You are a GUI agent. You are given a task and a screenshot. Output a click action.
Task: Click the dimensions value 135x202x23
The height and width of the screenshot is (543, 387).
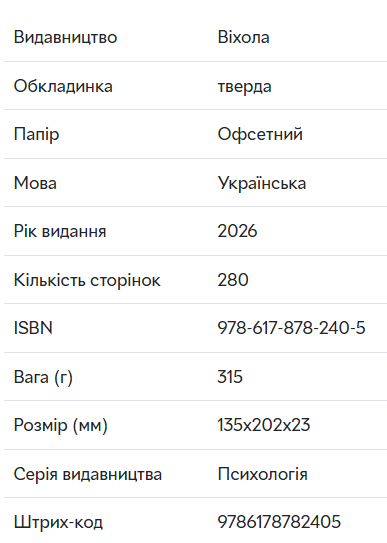coord(263,425)
